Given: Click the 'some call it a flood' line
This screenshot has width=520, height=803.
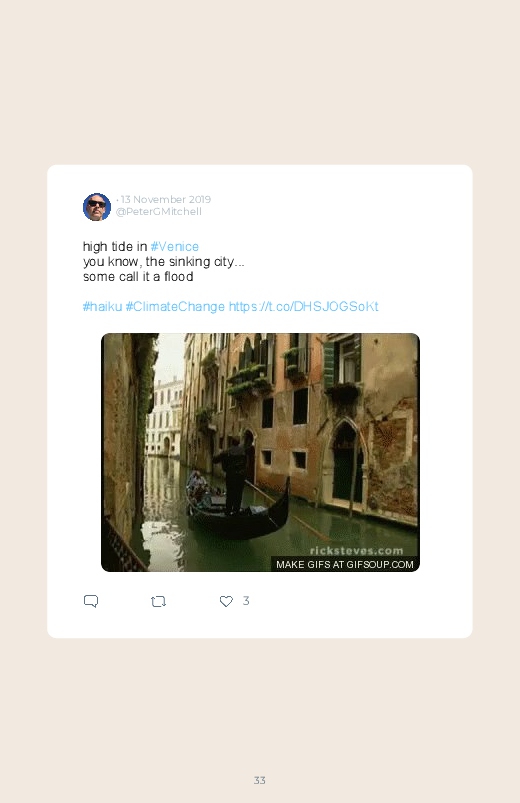Looking at the screenshot, I should pos(138,277).
